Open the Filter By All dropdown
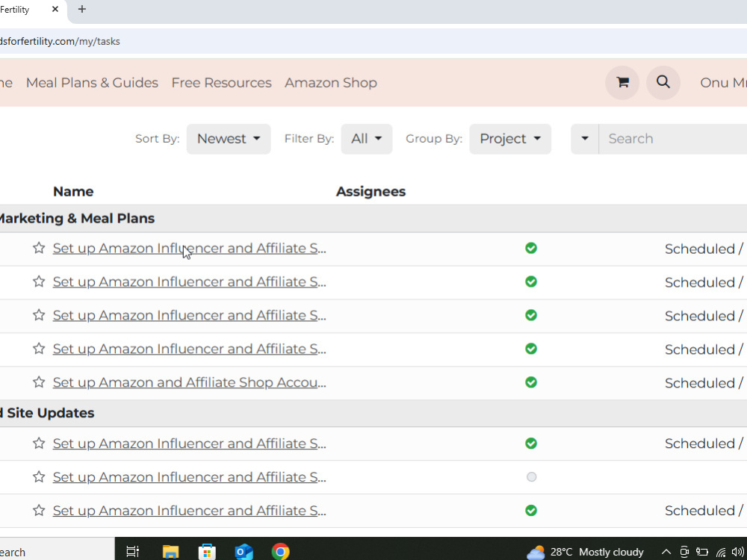747x560 pixels. (366, 139)
